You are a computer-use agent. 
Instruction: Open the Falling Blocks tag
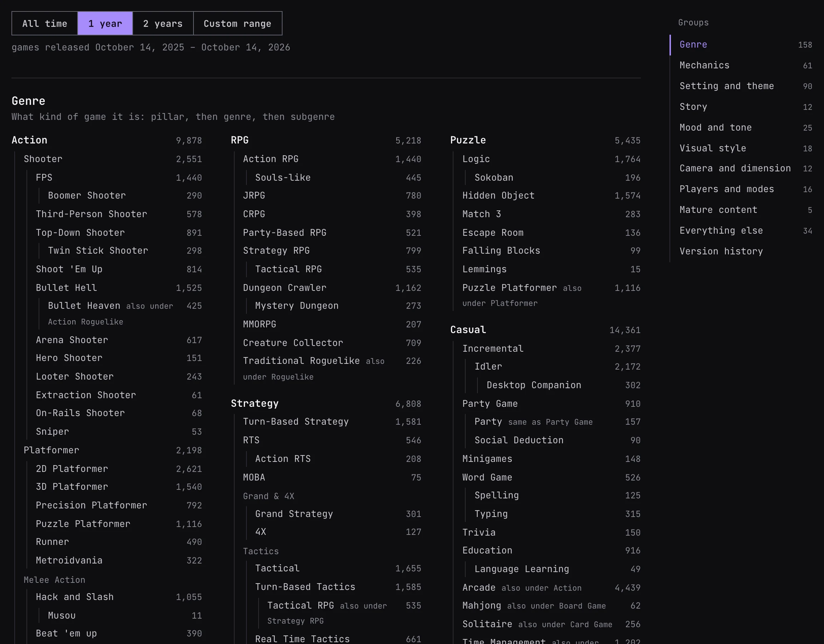point(501,251)
